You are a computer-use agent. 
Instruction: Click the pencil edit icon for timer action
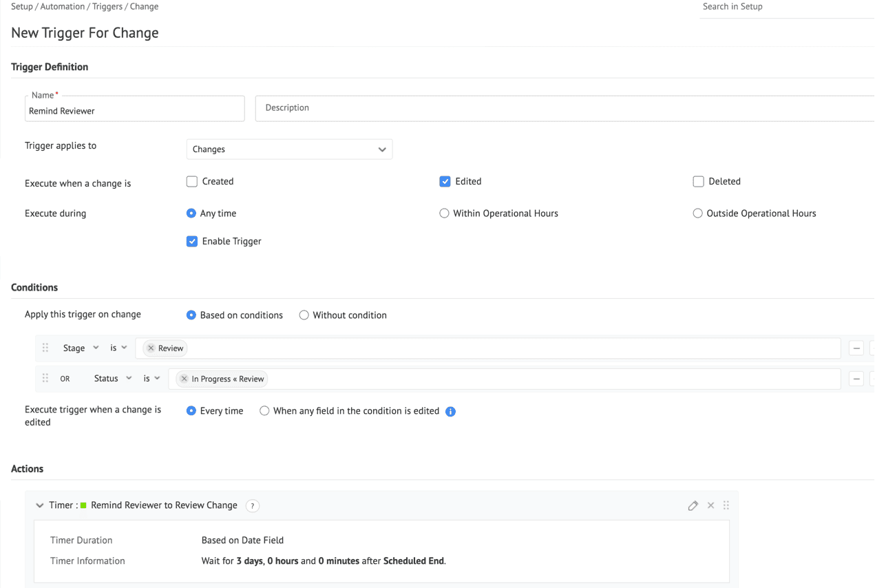pos(693,505)
